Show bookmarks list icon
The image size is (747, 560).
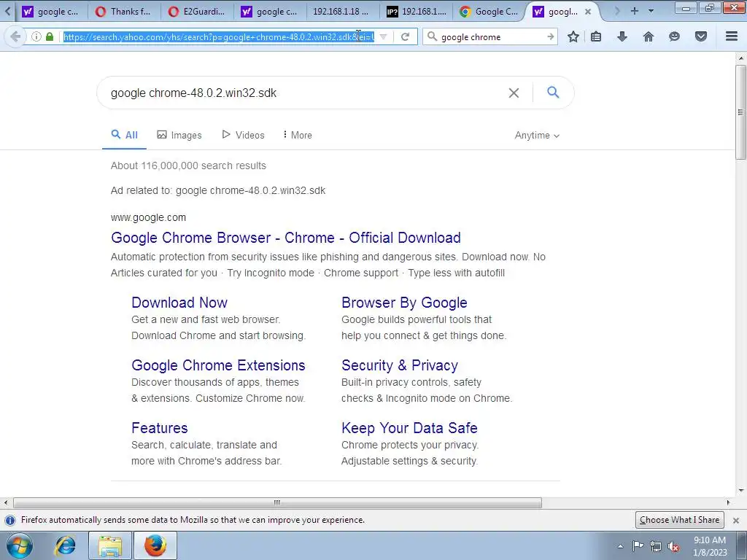(596, 36)
